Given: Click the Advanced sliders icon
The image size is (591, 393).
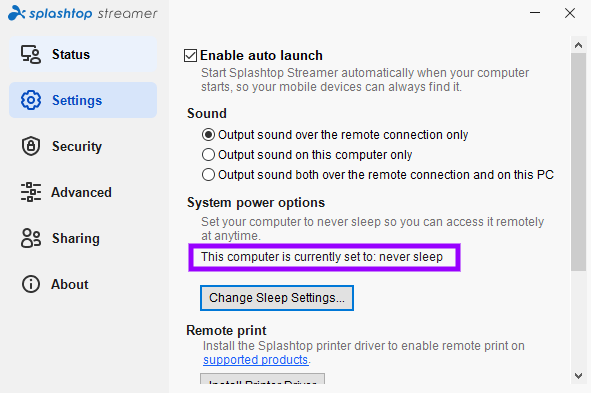Looking at the screenshot, I should [31, 192].
